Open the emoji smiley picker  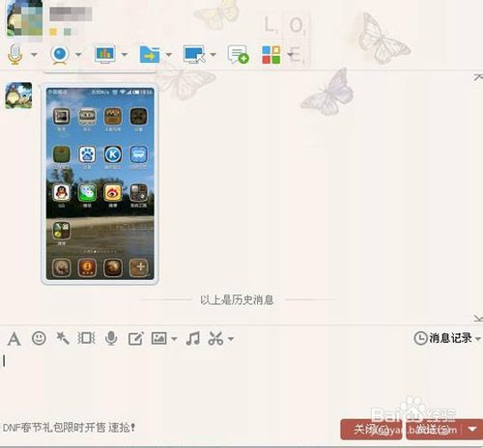[39, 338]
